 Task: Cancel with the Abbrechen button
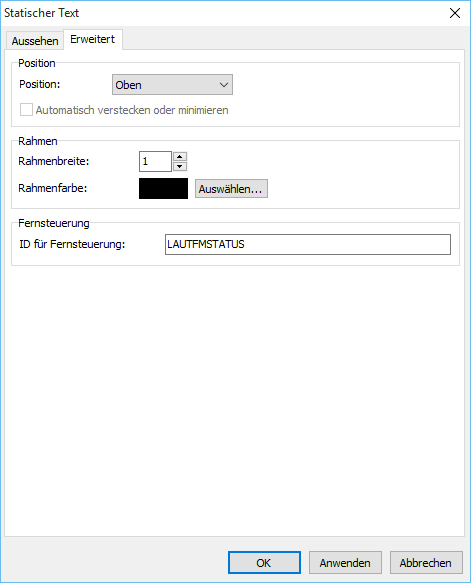point(426,563)
